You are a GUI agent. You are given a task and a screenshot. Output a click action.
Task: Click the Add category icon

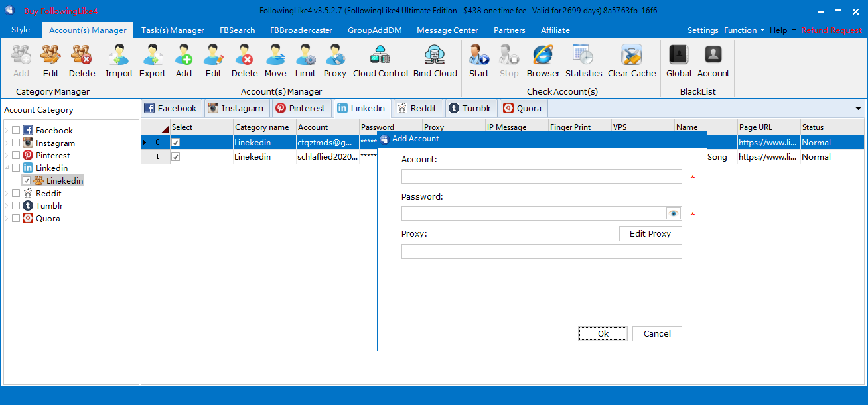[21, 61]
